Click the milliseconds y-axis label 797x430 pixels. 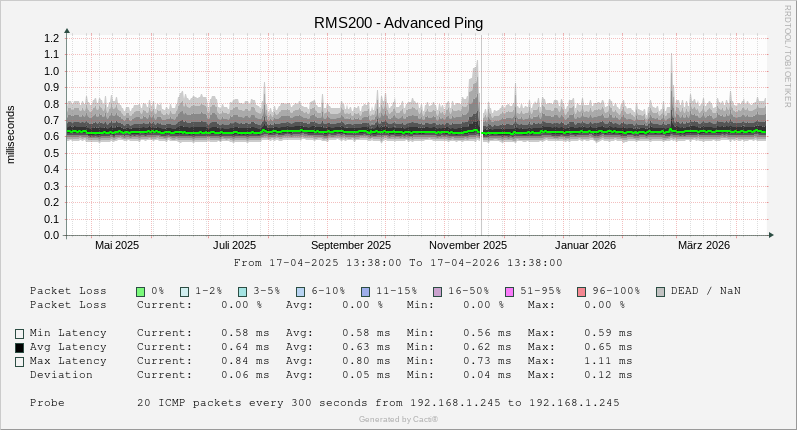pos(11,134)
